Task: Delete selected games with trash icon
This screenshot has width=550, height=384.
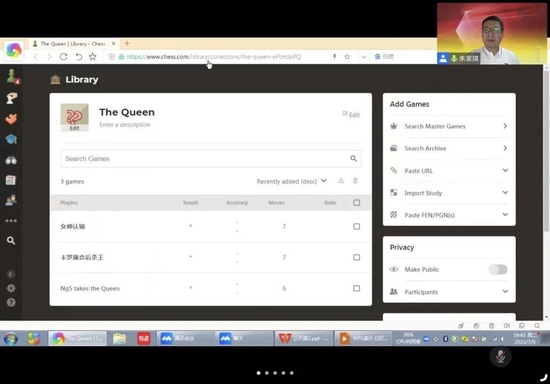Action: (x=355, y=181)
